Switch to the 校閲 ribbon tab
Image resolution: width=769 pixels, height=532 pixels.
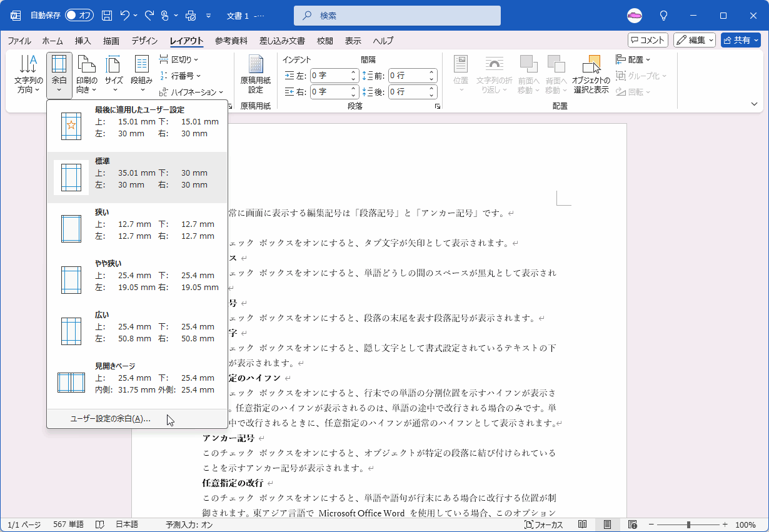324,41
